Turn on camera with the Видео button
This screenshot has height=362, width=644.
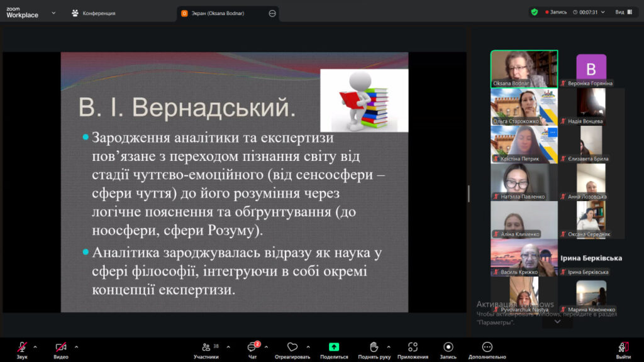pos(61,347)
